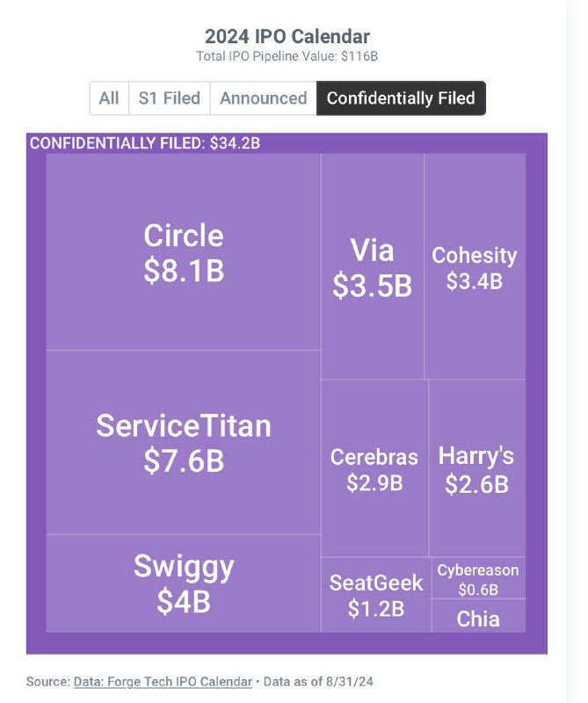Click the Cybereason $0.6B tile
The height and width of the screenshot is (703, 588).
pos(478,578)
